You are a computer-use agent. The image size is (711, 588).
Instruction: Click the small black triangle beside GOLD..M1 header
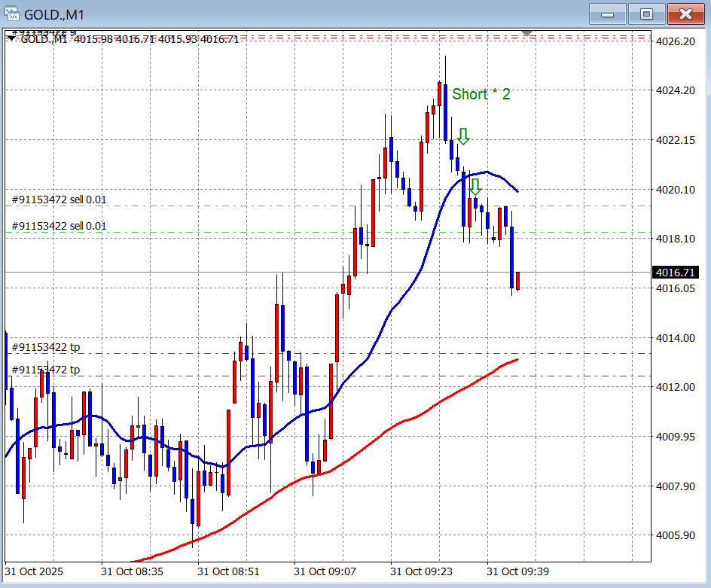tap(11, 39)
